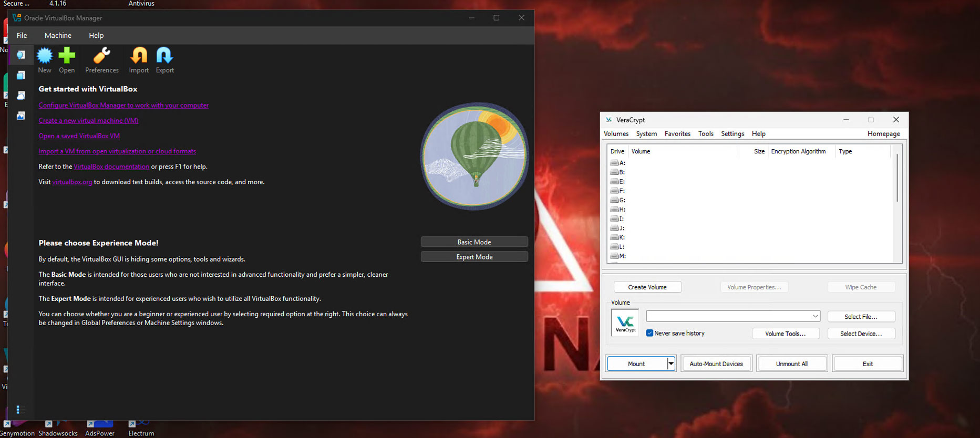This screenshot has height=438, width=980.
Task: Open the Volumes menu in VeraCrypt
Action: [616, 134]
